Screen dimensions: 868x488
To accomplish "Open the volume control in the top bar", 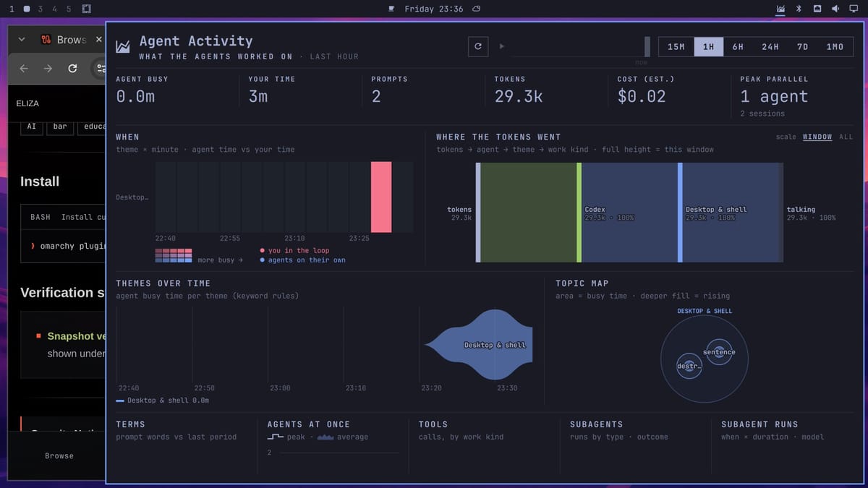I will point(835,9).
